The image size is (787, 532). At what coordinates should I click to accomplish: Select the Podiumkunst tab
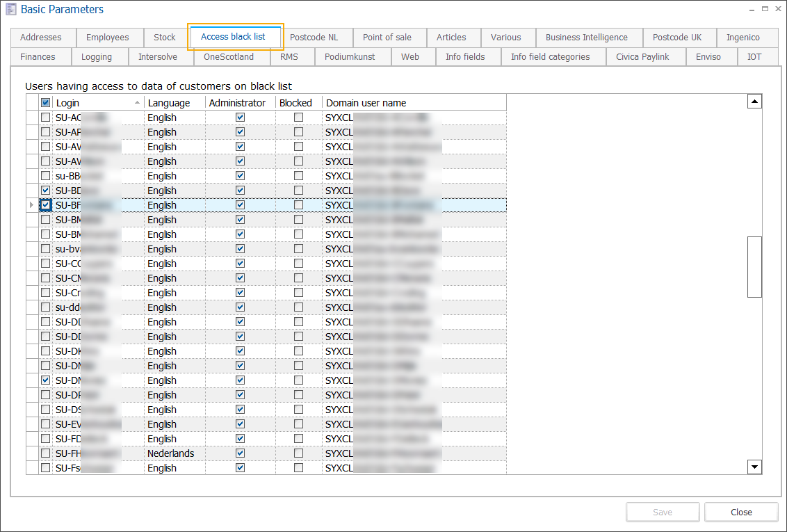coord(352,56)
